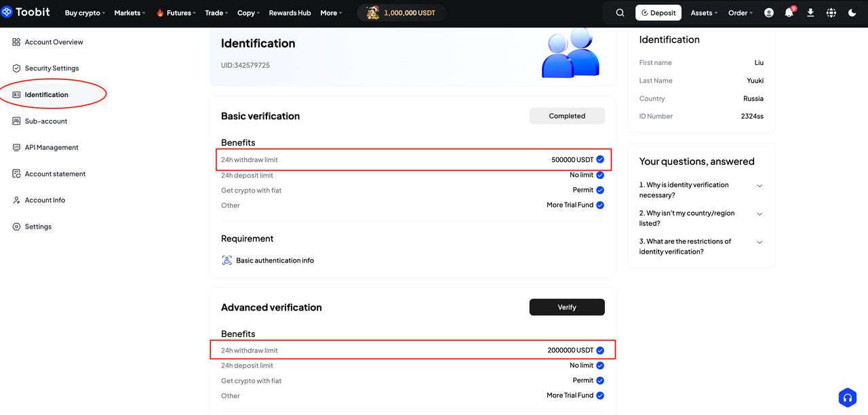Open the customer support headset icon
868x415 pixels.
click(x=848, y=398)
